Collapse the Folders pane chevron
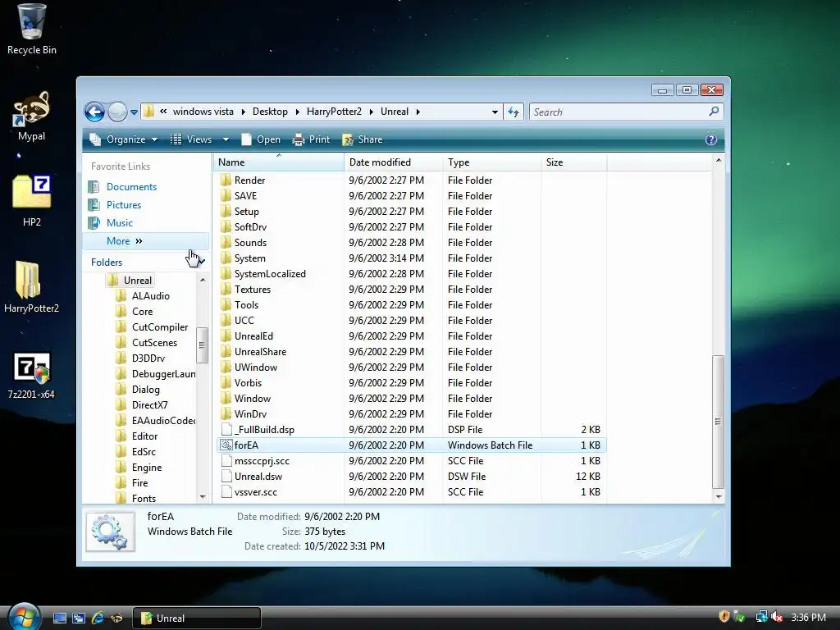Viewport: 840px width, 630px height. 201,262
